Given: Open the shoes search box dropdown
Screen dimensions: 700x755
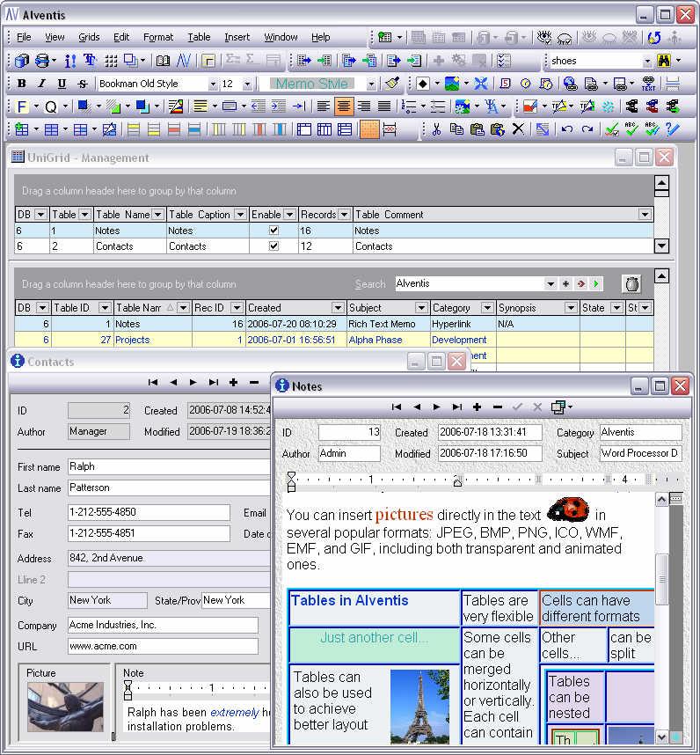Looking at the screenshot, I should tap(647, 61).
